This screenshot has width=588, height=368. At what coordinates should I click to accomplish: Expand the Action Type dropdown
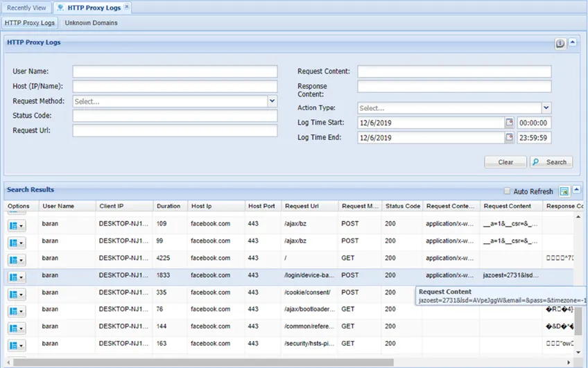(546, 108)
